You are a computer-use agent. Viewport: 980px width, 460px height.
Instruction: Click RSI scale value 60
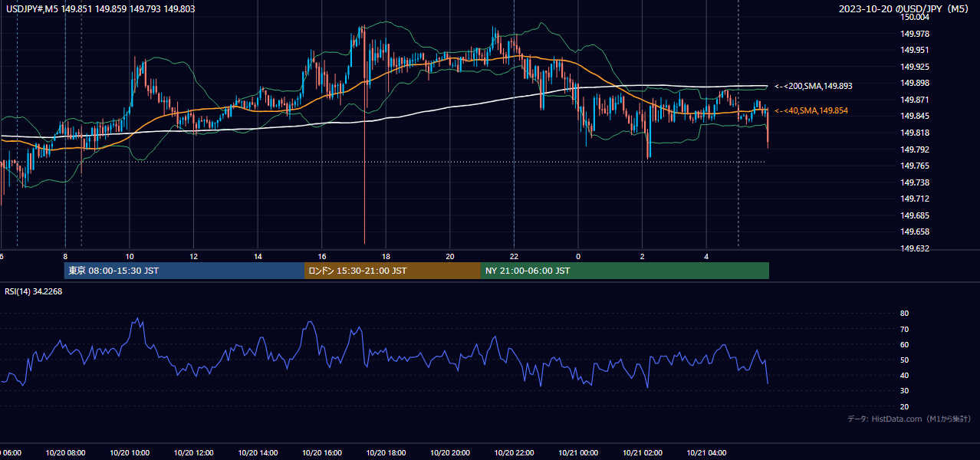pos(905,344)
